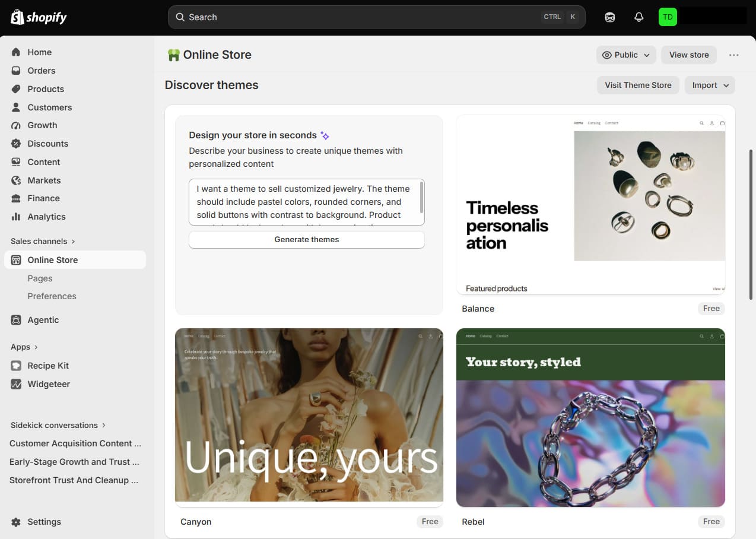The width and height of the screenshot is (756, 539).
Task: Click the magnifier icon in search bar
Action: point(180,17)
